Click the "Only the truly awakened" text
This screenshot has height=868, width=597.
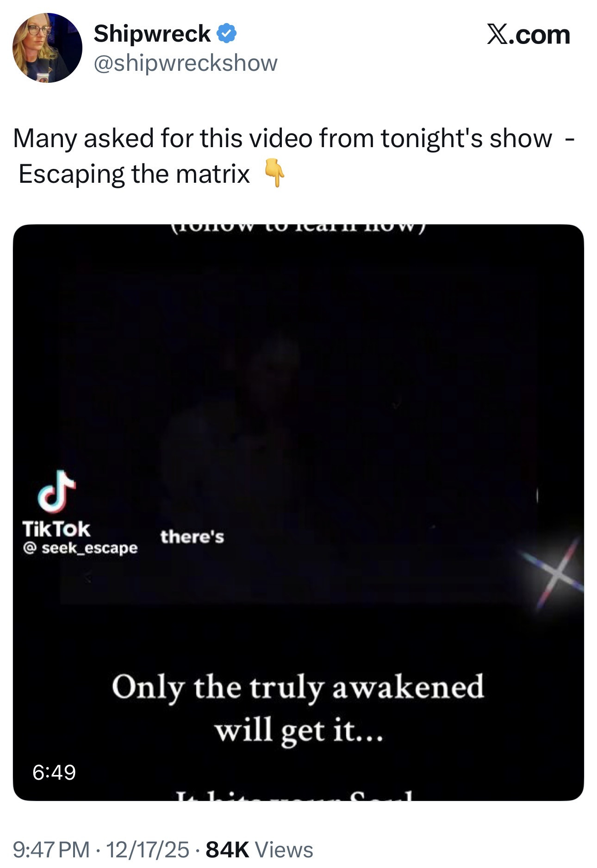298,688
